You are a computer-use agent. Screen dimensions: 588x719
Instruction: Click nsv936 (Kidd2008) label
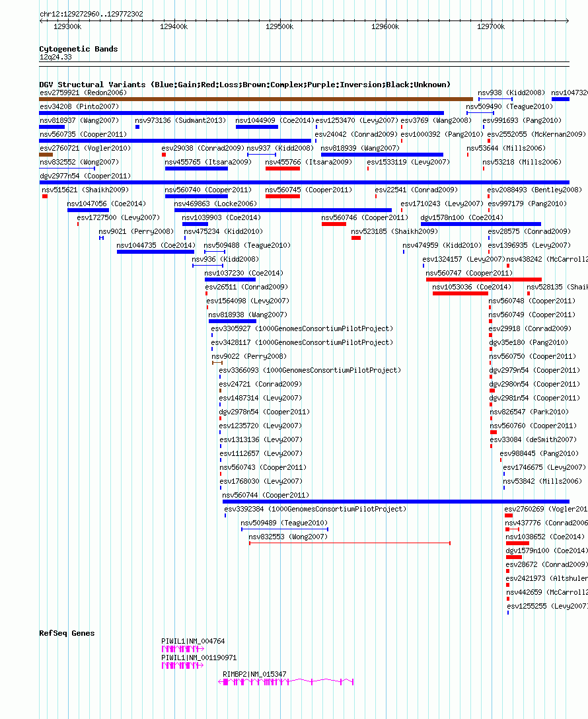[225, 259]
